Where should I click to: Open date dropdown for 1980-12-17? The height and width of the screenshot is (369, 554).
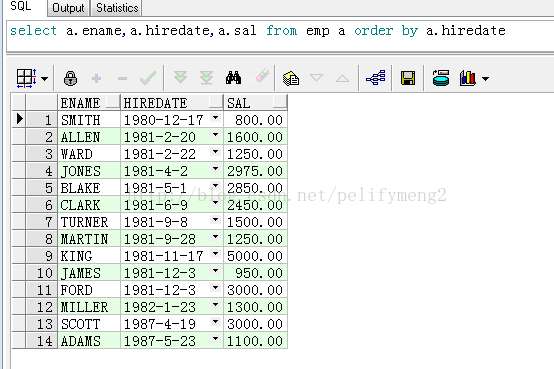pyautogui.click(x=215, y=118)
